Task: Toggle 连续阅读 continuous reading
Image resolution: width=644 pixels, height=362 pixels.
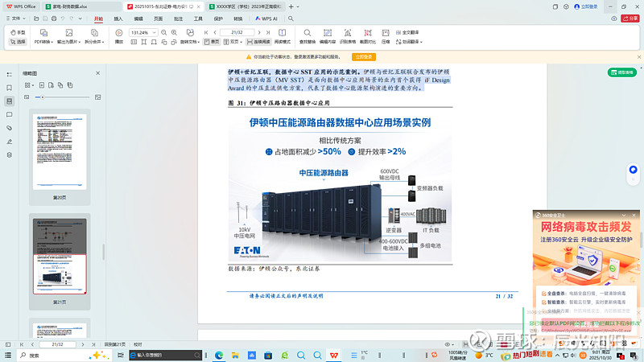Action: (x=258, y=42)
